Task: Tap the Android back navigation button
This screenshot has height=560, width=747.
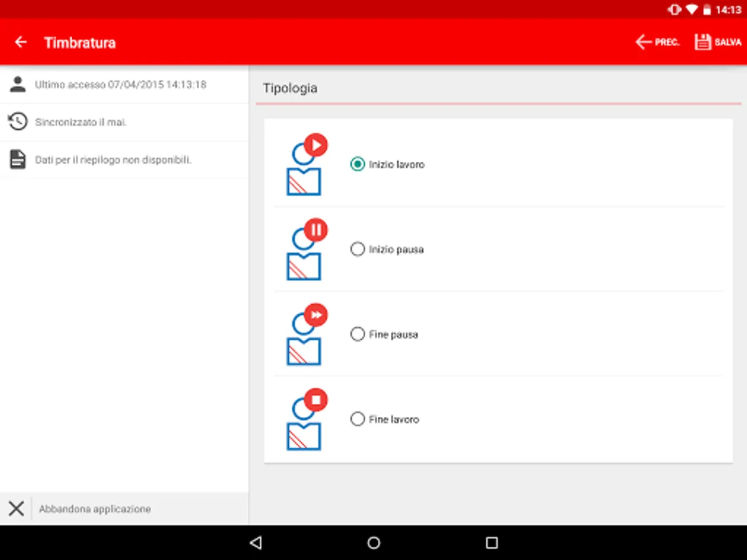Action: pos(255,543)
